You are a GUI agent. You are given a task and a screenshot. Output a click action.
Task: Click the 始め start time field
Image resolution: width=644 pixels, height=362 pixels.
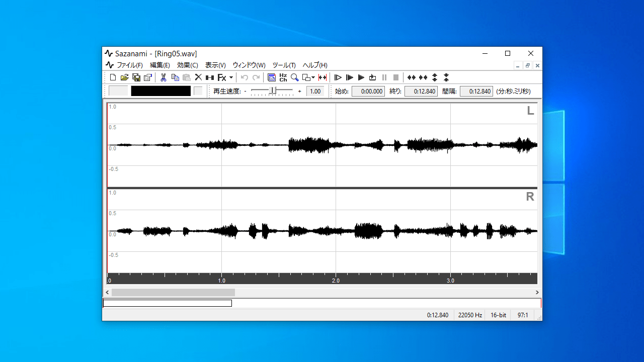[x=368, y=92]
